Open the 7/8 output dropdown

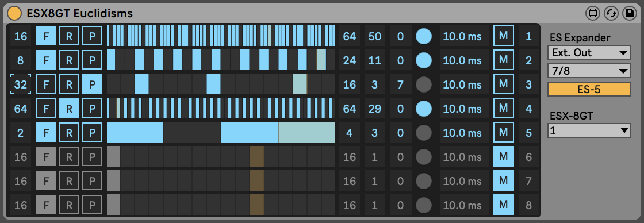point(589,71)
